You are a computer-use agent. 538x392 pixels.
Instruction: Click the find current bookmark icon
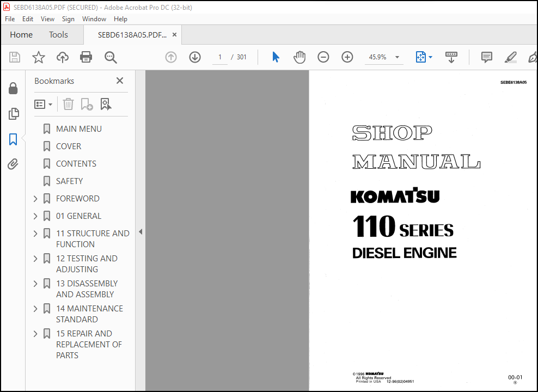(106, 104)
